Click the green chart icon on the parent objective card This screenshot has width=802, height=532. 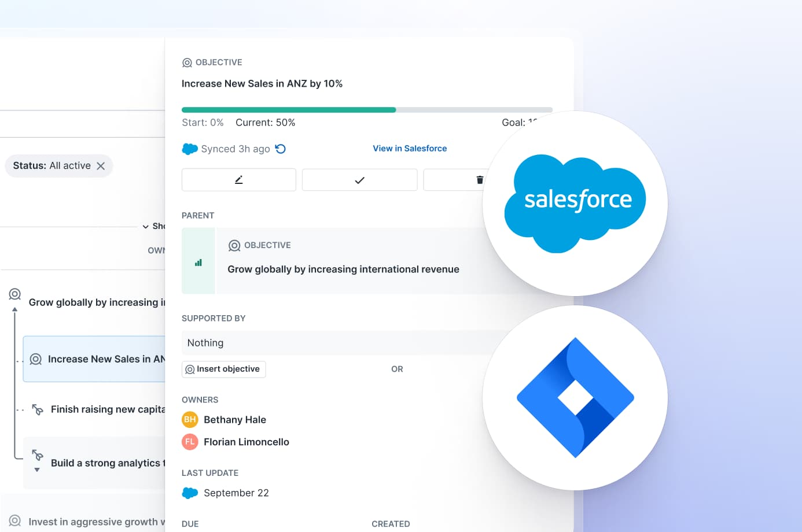pyautogui.click(x=198, y=261)
